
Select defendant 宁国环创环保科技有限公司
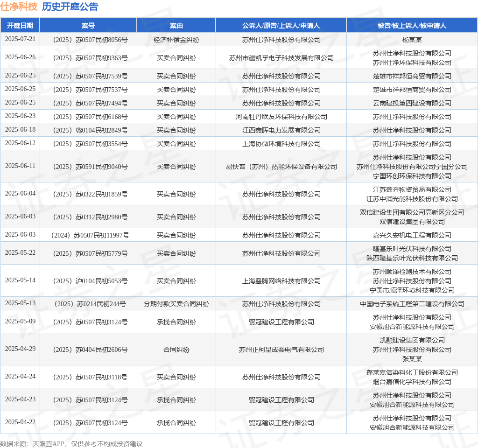coord(412,176)
